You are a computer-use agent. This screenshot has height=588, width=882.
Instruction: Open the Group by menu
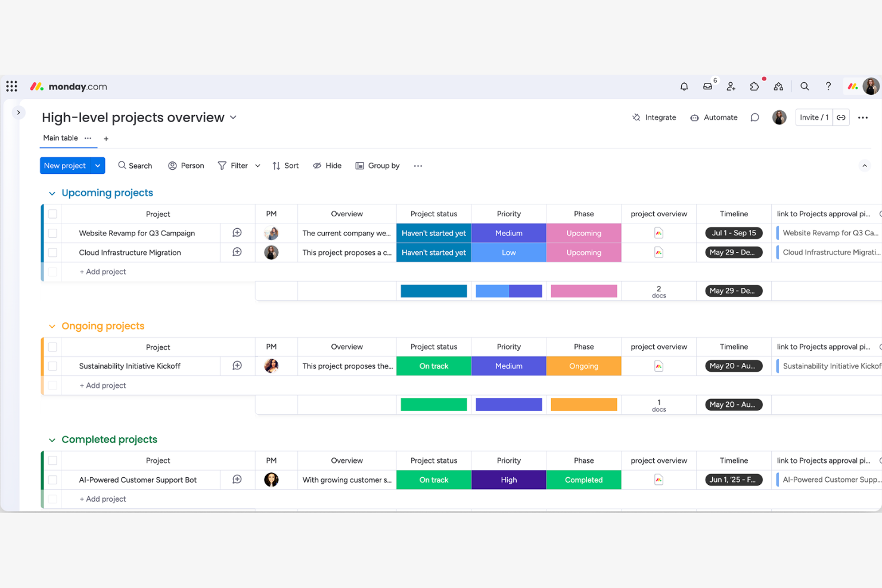(x=377, y=166)
